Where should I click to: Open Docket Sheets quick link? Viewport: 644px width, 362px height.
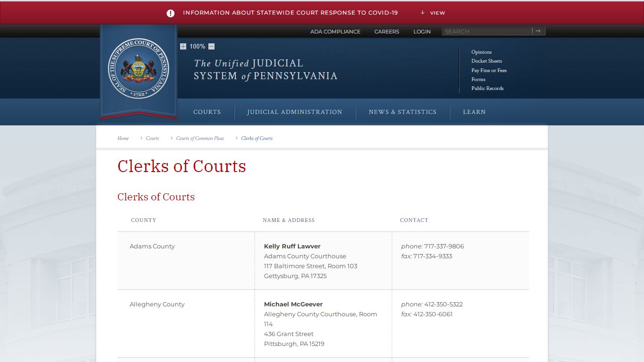[487, 61]
